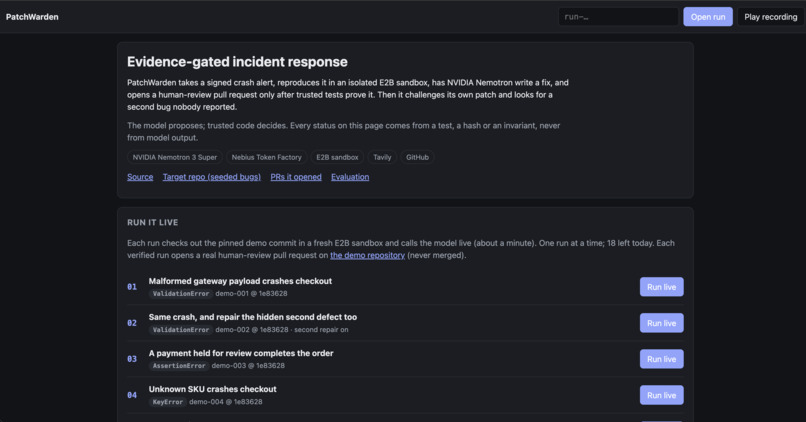The image size is (806, 422).
Task: Click the scenario number 02
Action: [132, 323]
